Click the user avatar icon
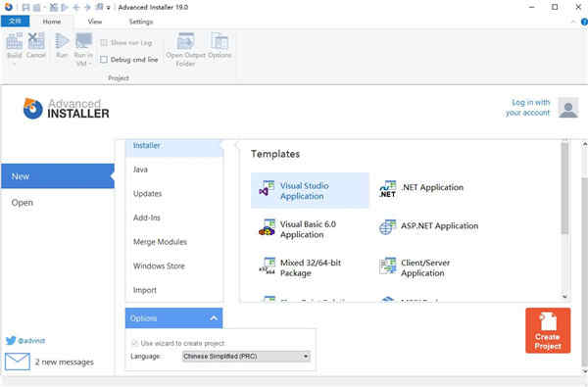 point(568,108)
